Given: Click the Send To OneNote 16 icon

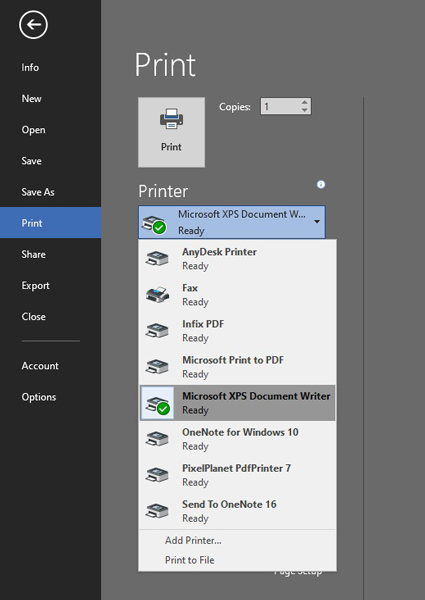Looking at the screenshot, I should pyautogui.click(x=157, y=511).
